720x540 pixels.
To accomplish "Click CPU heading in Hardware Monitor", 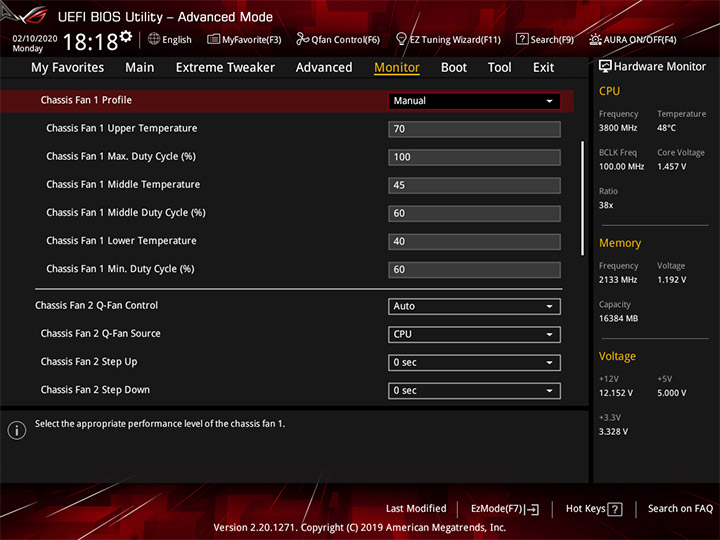I will point(609,91).
